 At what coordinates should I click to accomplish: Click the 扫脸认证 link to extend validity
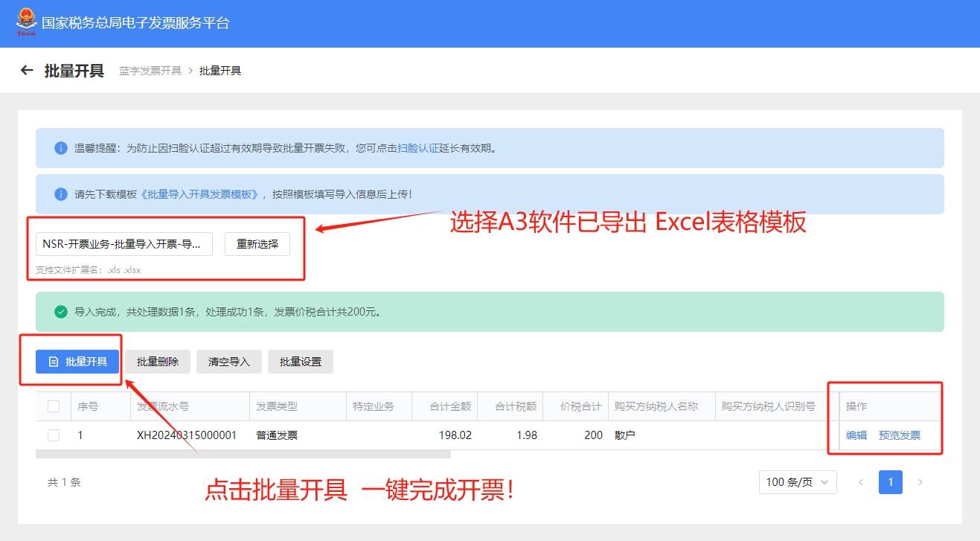(x=419, y=147)
